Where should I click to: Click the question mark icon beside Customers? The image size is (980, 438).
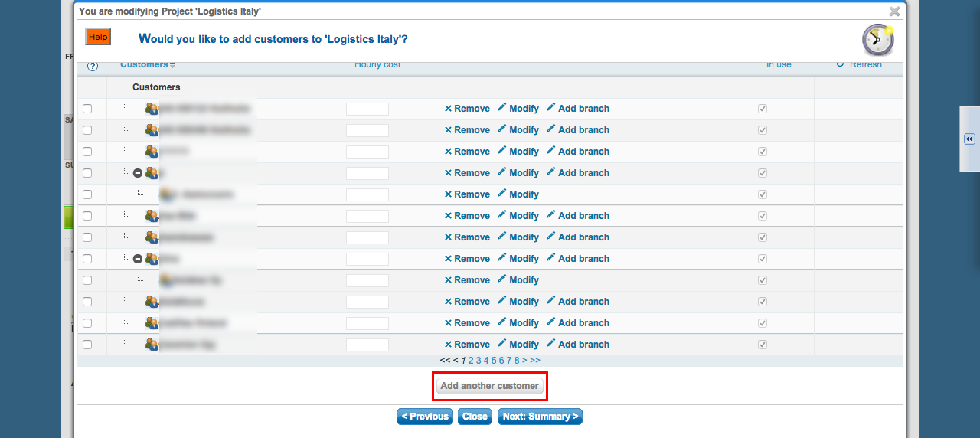pyautogui.click(x=93, y=67)
